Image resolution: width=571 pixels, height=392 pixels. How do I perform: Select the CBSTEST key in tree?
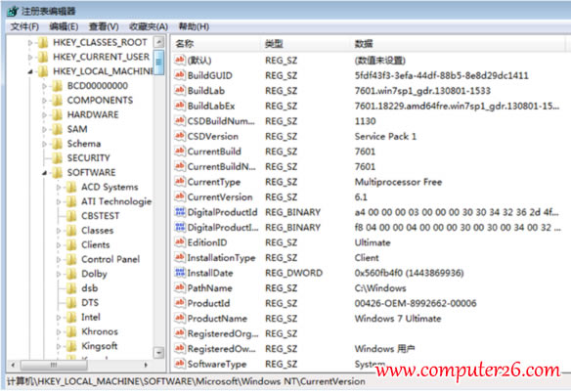coord(100,216)
